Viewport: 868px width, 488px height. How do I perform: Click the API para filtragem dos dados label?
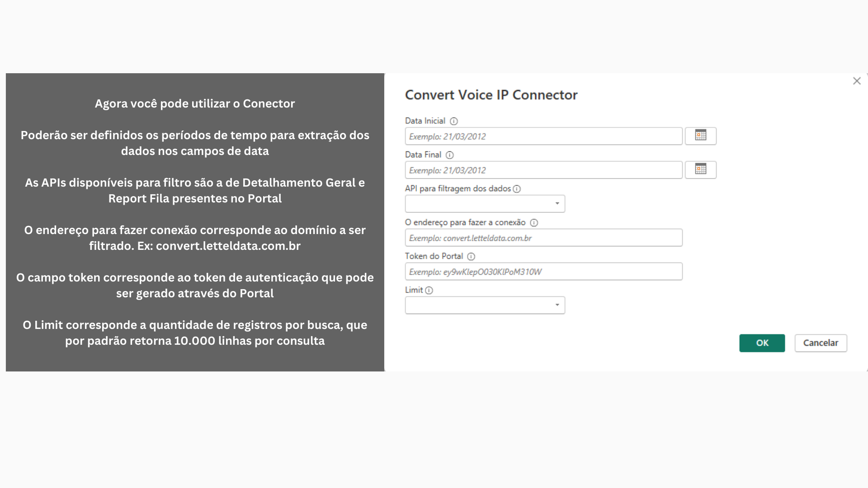click(x=458, y=188)
